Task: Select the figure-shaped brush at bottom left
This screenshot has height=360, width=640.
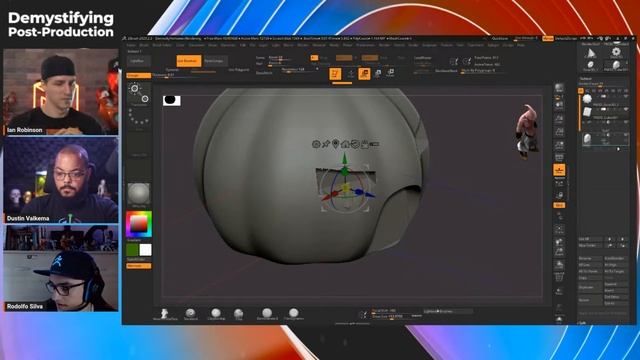Action: pyautogui.click(x=164, y=314)
